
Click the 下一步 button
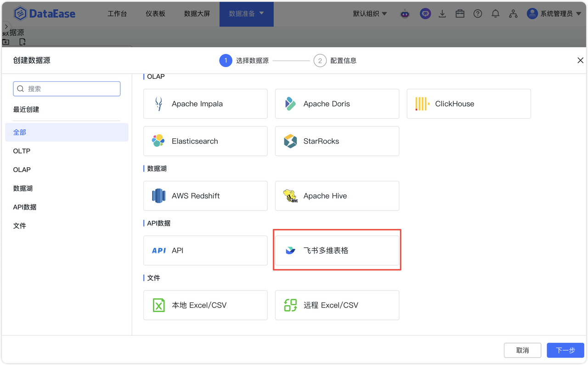pyautogui.click(x=565, y=350)
